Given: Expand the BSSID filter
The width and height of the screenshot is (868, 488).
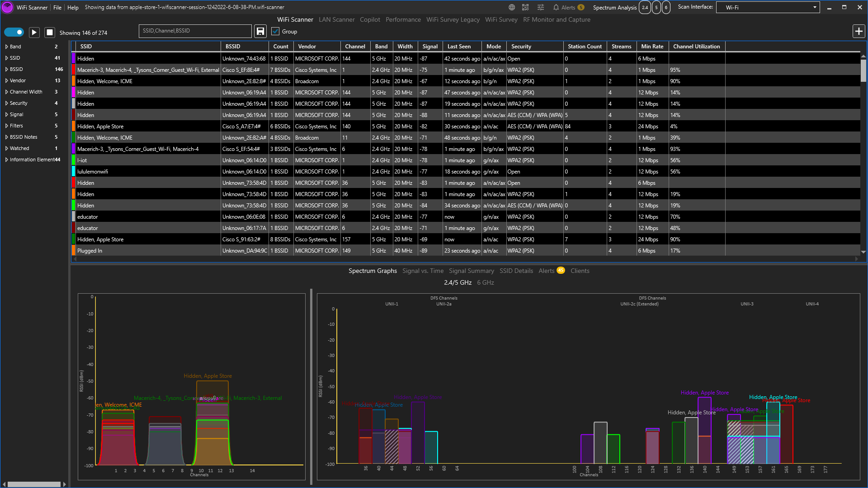Looking at the screenshot, I should click(x=7, y=69).
